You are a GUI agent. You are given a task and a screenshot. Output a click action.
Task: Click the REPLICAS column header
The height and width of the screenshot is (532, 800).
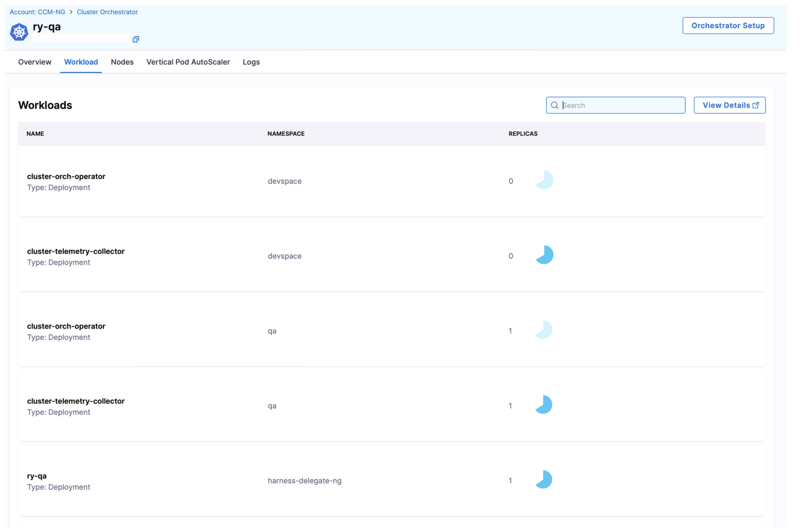[x=523, y=134]
